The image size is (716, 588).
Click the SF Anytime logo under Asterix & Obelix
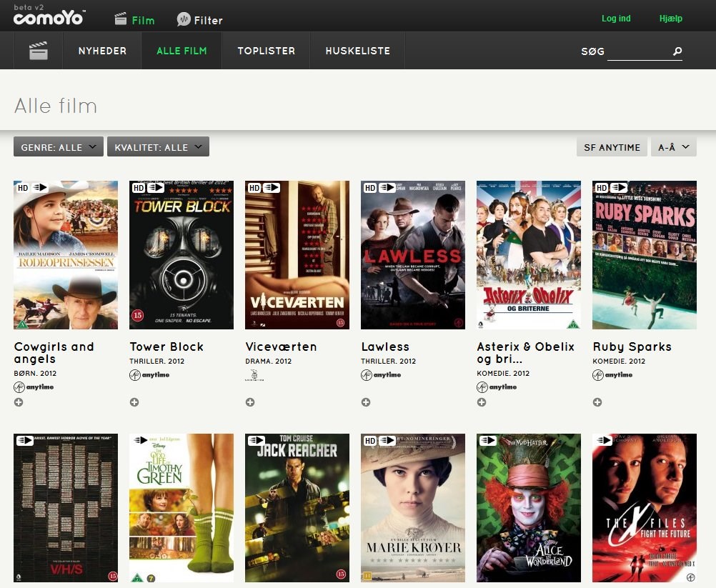tap(497, 387)
